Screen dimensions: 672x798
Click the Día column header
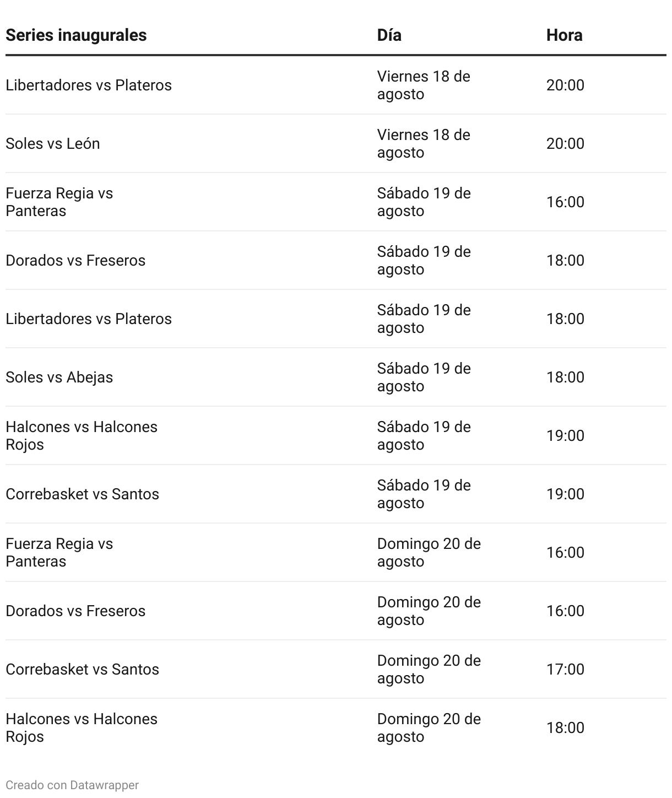pyautogui.click(x=389, y=35)
